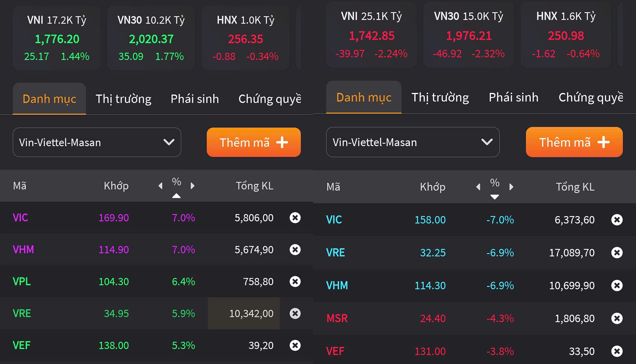Remove VEF from the right watchlist

click(x=616, y=351)
